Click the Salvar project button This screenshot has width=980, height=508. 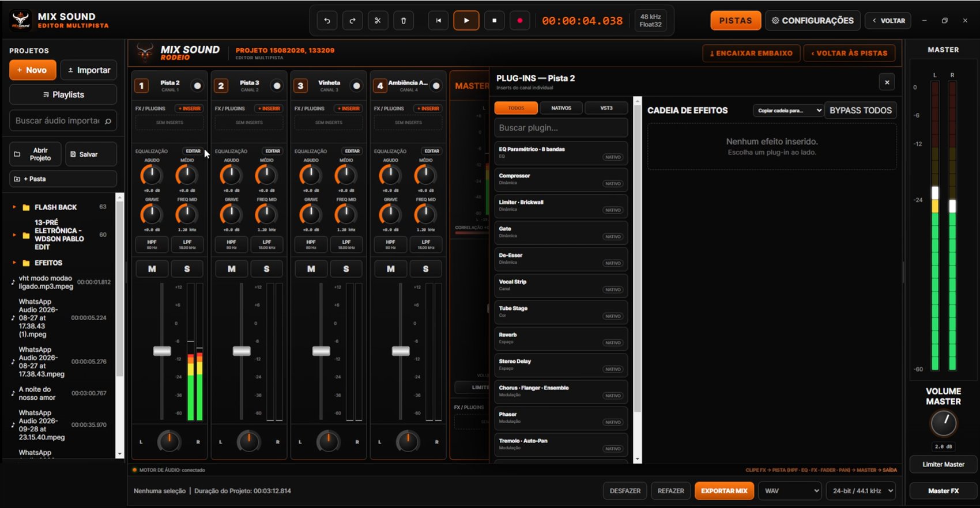click(90, 154)
